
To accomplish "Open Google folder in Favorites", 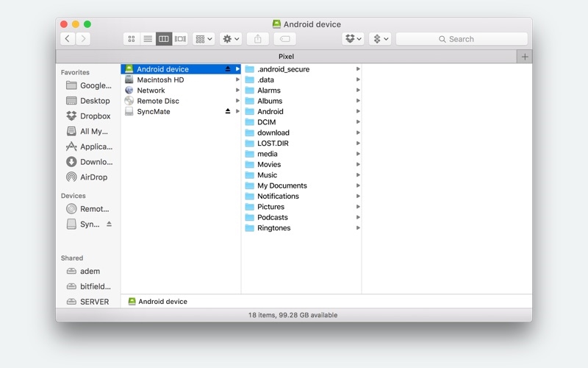I will (x=89, y=85).
